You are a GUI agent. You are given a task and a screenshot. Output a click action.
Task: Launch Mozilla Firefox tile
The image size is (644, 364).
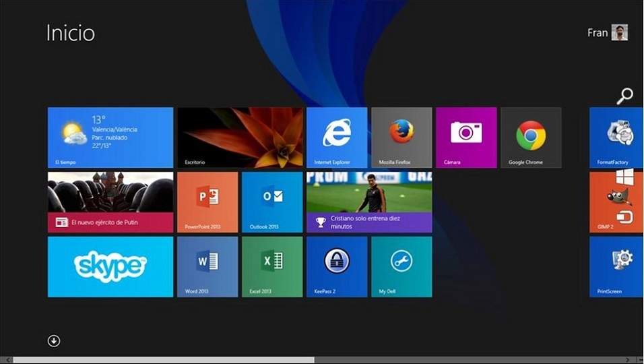point(401,138)
